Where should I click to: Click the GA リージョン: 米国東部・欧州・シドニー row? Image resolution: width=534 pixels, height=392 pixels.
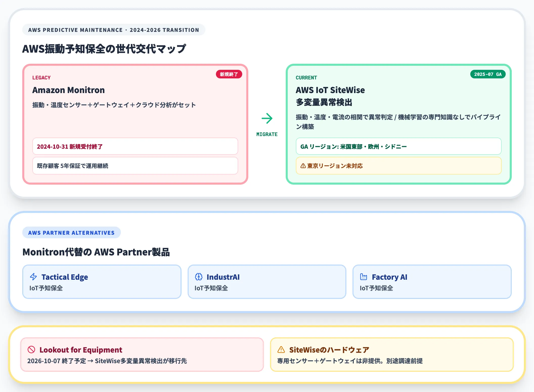pos(398,146)
